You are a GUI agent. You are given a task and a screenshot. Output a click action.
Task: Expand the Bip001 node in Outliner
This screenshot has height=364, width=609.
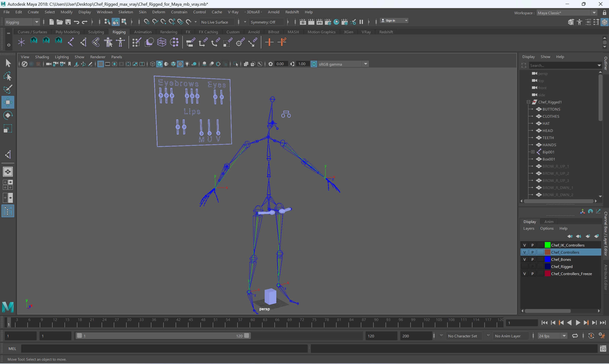tap(533, 152)
